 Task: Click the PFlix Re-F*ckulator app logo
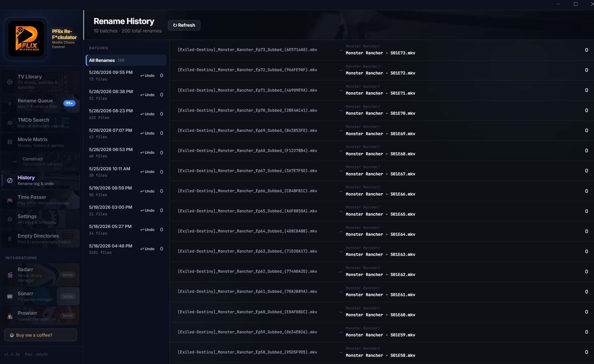coord(26,39)
